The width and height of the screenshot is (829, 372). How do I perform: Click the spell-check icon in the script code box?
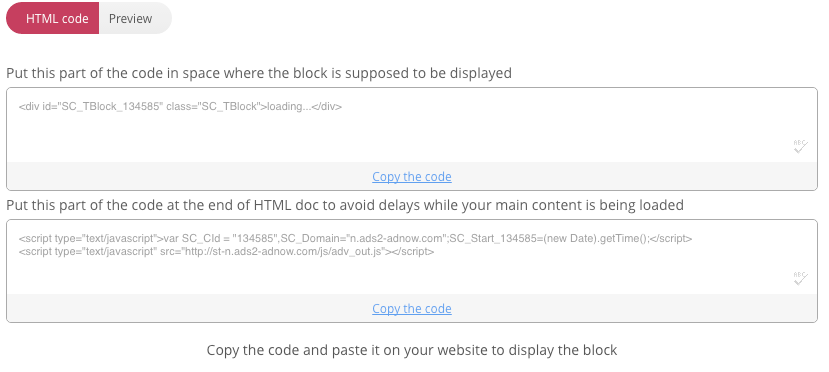coord(800,278)
